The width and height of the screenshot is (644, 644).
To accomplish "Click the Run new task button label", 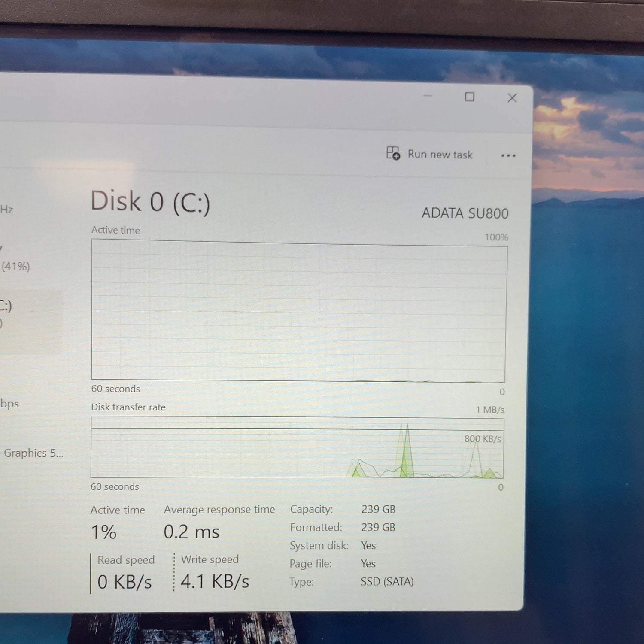I will pyautogui.click(x=440, y=155).
